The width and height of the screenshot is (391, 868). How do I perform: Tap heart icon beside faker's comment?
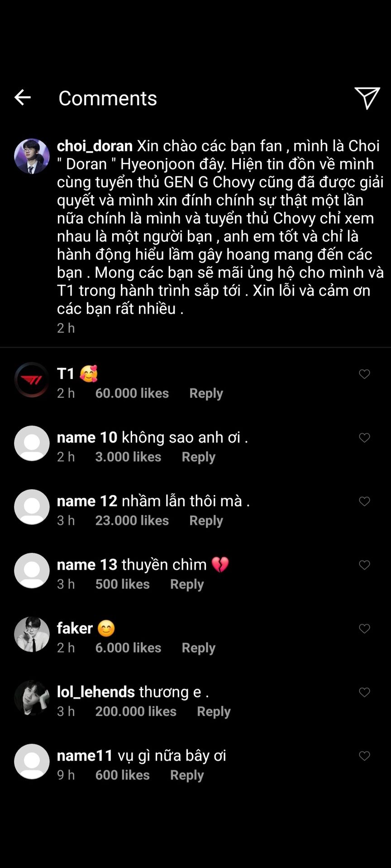click(364, 629)
